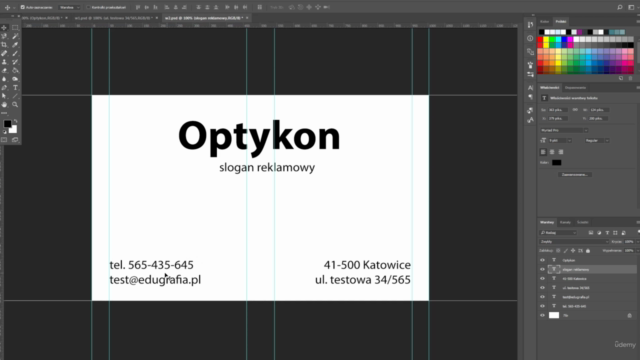Switch to the Próbki swatches tab
This screenshot has width=640, height=360.
pos(561,22)
